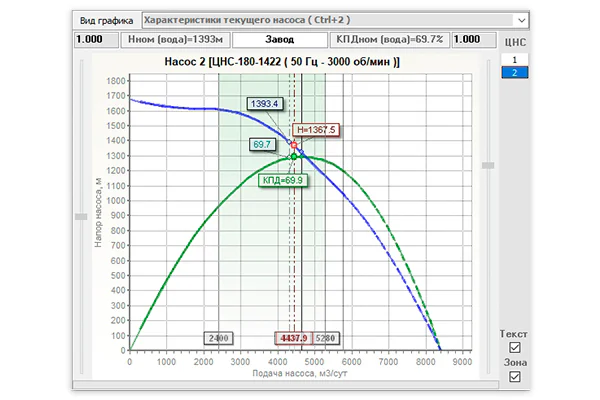Toggle the Текст checkbox
Viewport: 600px width, 400px height.
point(515,348)
